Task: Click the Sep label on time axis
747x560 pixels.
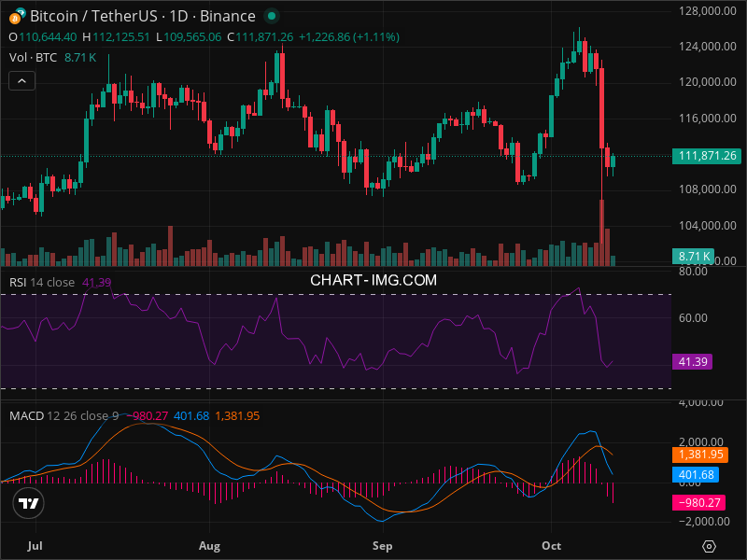Action: click(381, 544)
